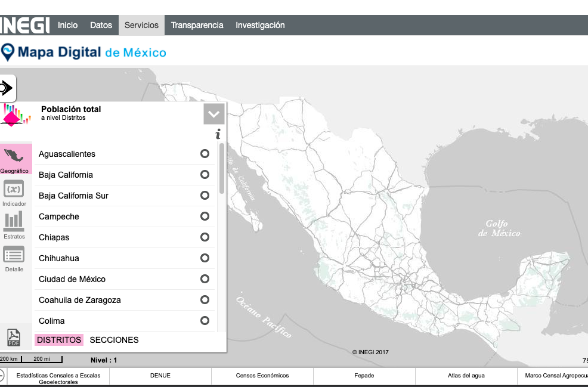Export to PDF icon
This screenshot has width=588, height=387.
(14, 338)
